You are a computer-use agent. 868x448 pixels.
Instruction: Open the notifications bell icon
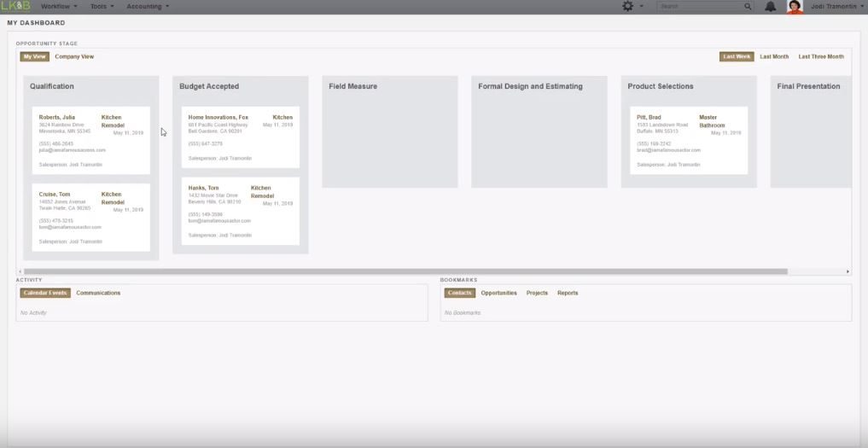click(771, 6)
